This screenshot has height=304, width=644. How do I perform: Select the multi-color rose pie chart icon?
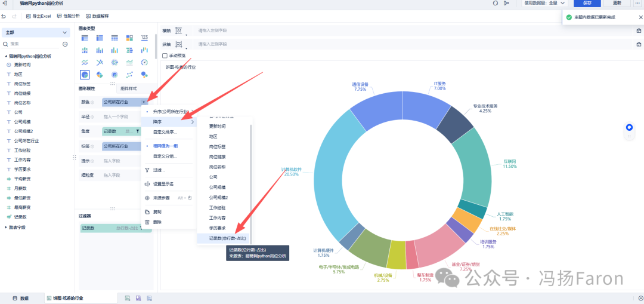tap(100, 75)
